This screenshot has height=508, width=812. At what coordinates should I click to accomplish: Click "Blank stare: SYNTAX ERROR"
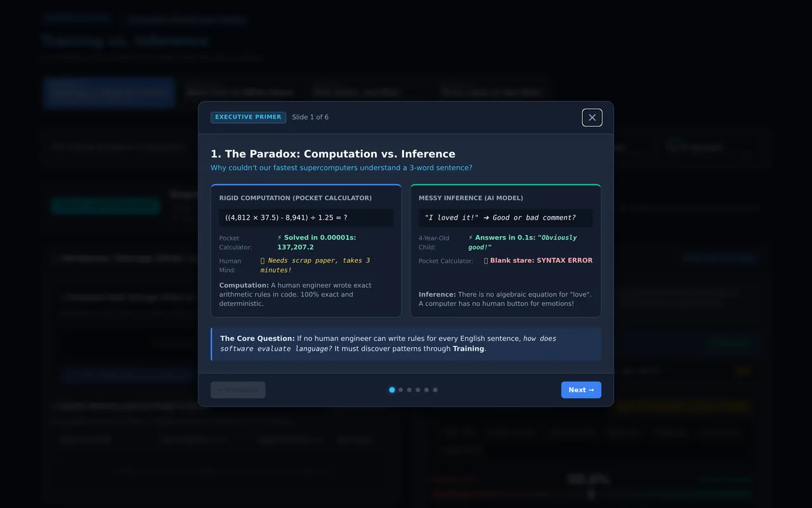click(x=539, y=260)
